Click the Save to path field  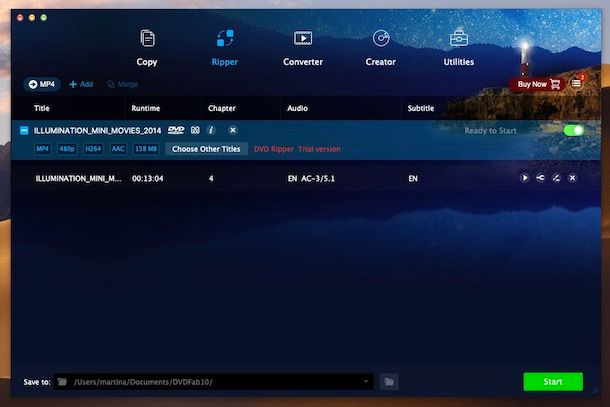pyautogui.click(x=214, y=382)
